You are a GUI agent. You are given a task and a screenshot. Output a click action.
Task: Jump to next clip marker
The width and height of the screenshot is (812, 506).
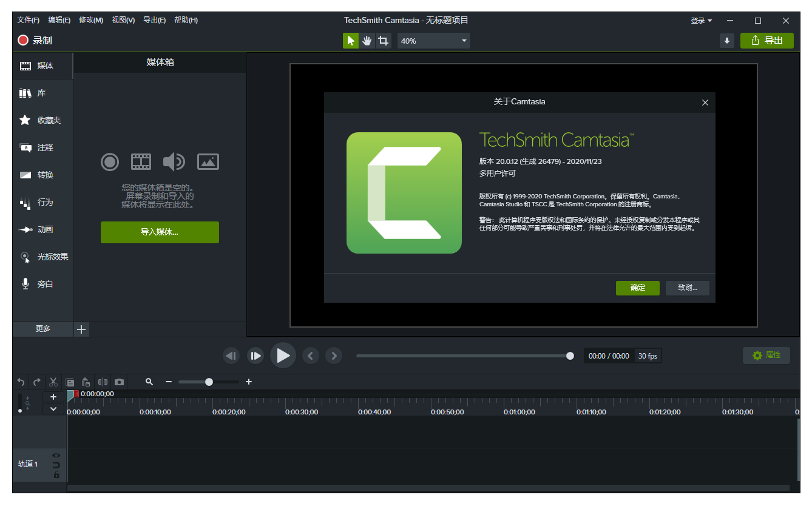click(334, 356)
